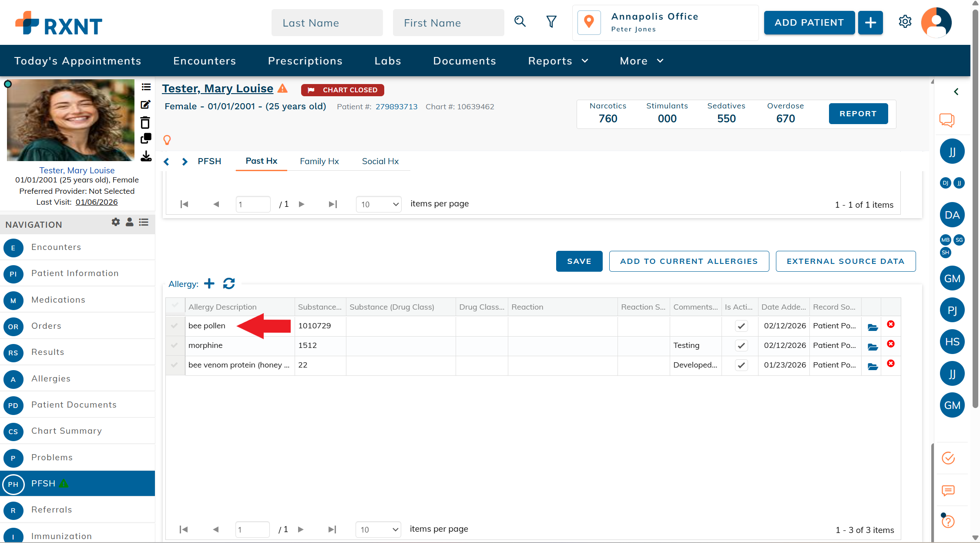Open the Prescriptions menu
980x543 pixels.
pos(305,61)
